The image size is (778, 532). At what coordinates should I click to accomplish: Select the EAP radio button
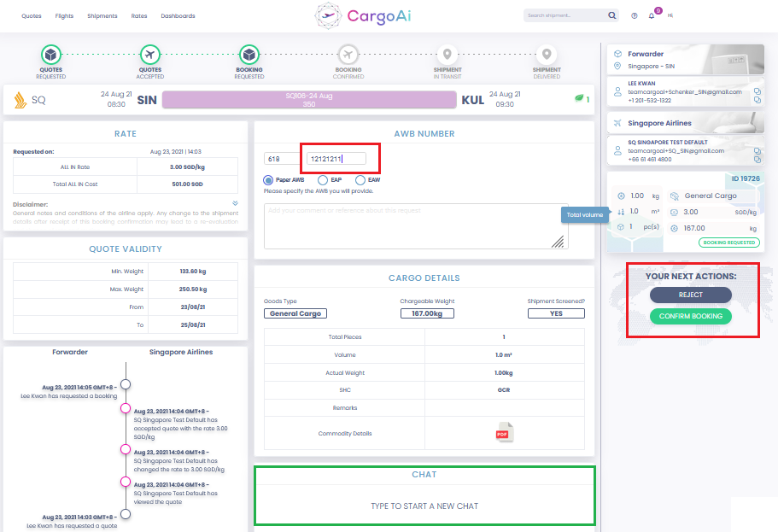323,179
